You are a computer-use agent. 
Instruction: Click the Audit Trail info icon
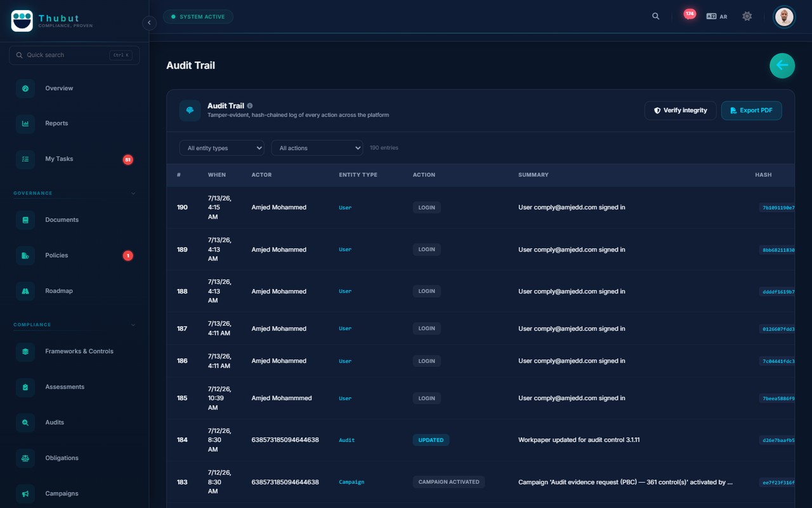(250, 106)
